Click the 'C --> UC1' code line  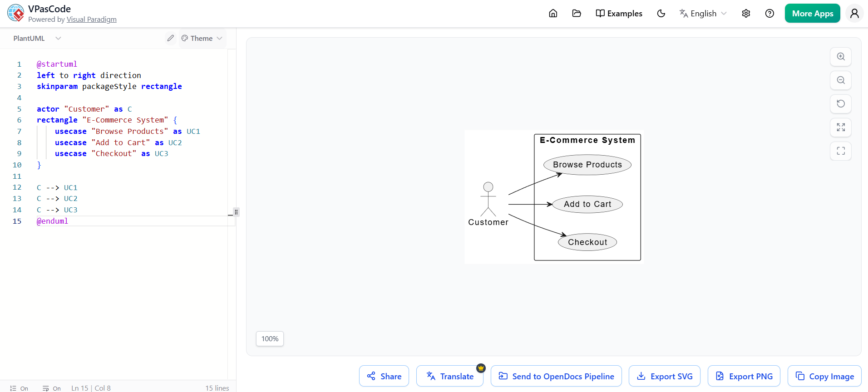coord(57,187)
